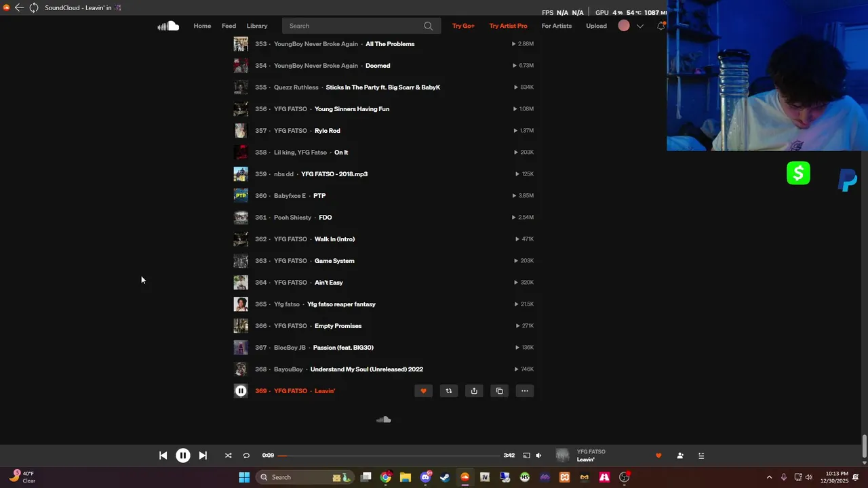This screenshot has width=868, height=488.
Task: Skip to next track in player
Action: tap(203, 455)
